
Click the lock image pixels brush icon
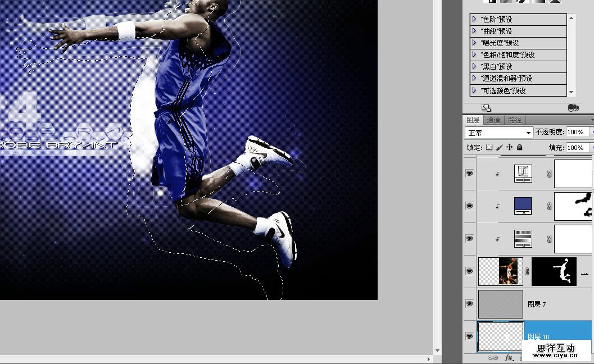pos(499,147)
